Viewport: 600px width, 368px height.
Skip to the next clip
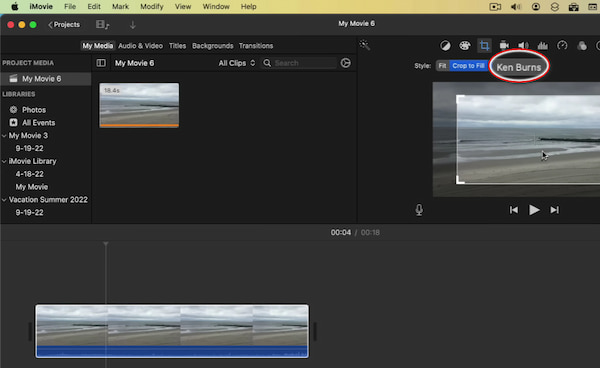click(x=554, y=210)
